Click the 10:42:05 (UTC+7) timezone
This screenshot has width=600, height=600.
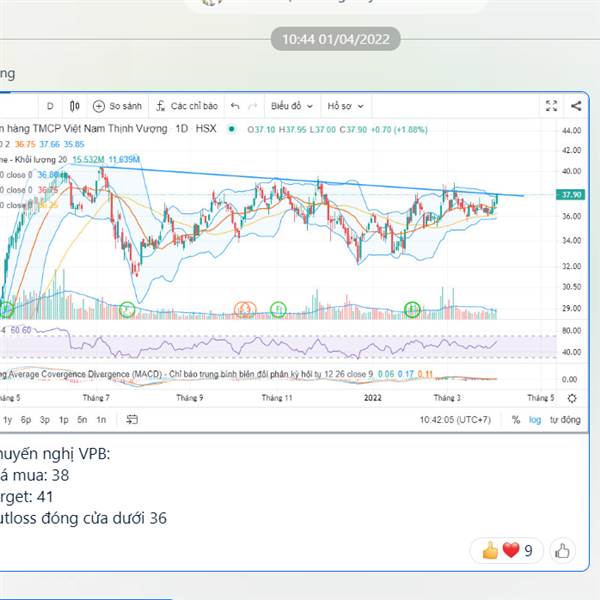455,420
